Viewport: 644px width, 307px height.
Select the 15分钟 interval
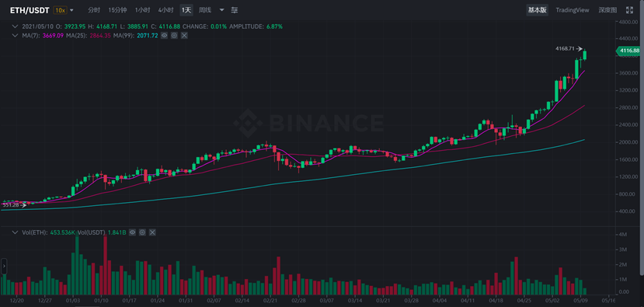pyautogui.click(x=118, y=10)
